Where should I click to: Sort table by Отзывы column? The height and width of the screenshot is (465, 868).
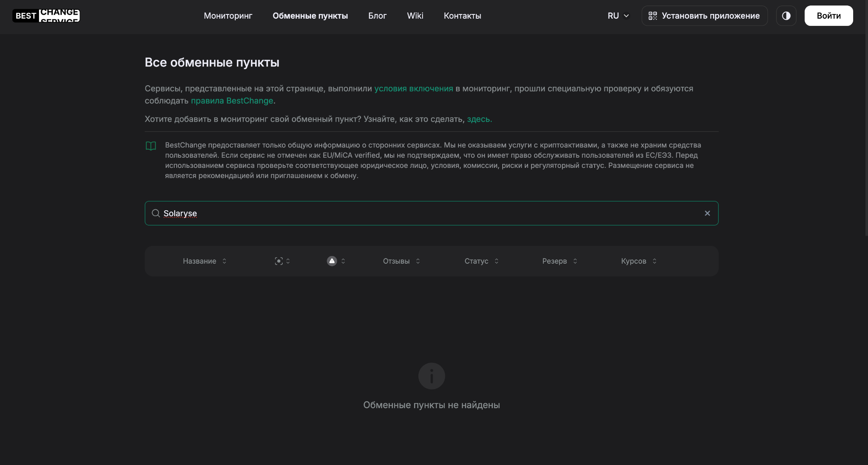(x=401, y=261)
